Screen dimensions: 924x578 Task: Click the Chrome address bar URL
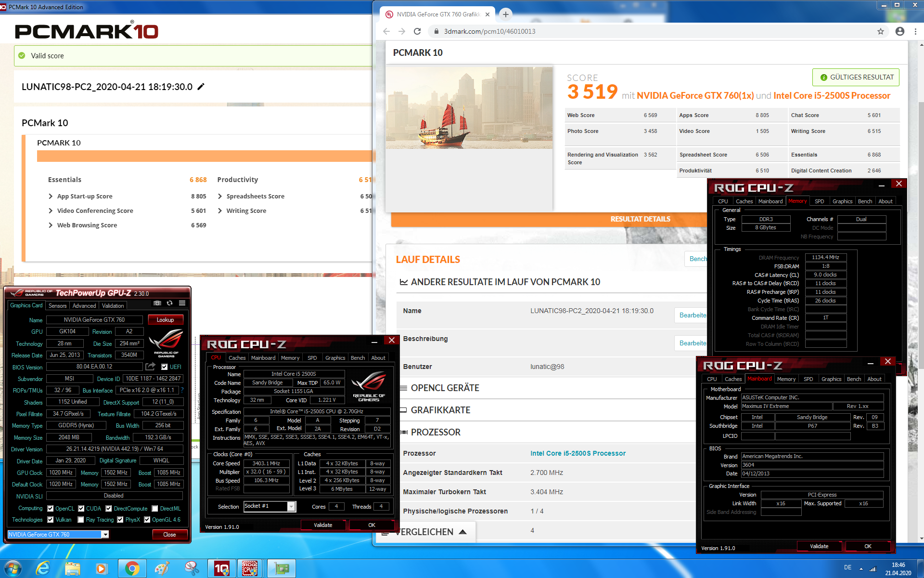[x=489, y=31]
